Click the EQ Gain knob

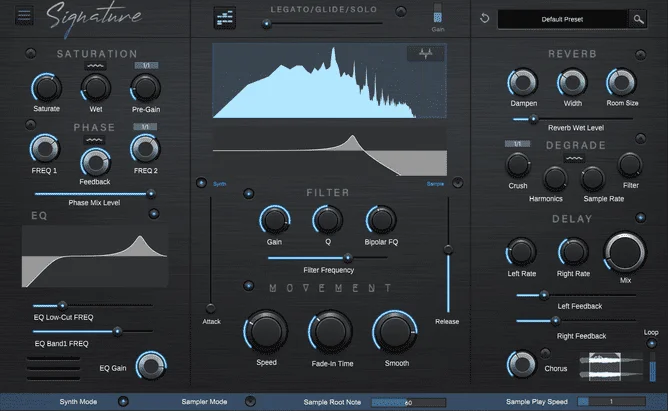[151, 365]
